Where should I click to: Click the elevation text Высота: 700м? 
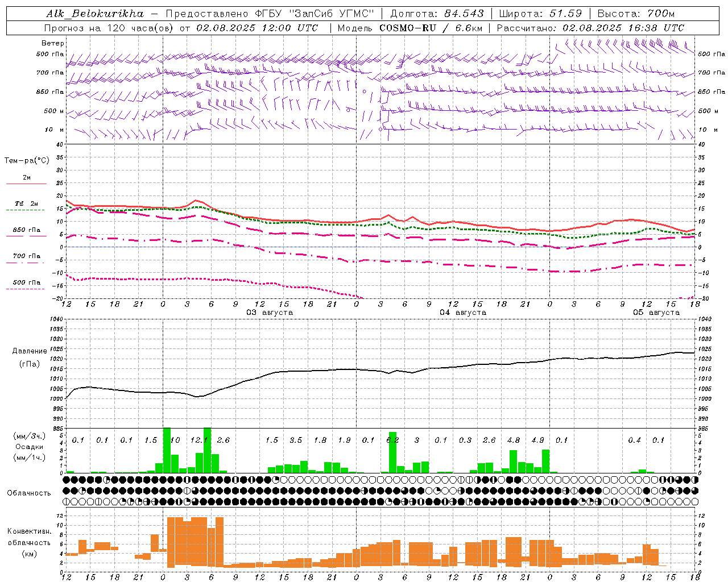pyautogui.click(x=636, y=14)
